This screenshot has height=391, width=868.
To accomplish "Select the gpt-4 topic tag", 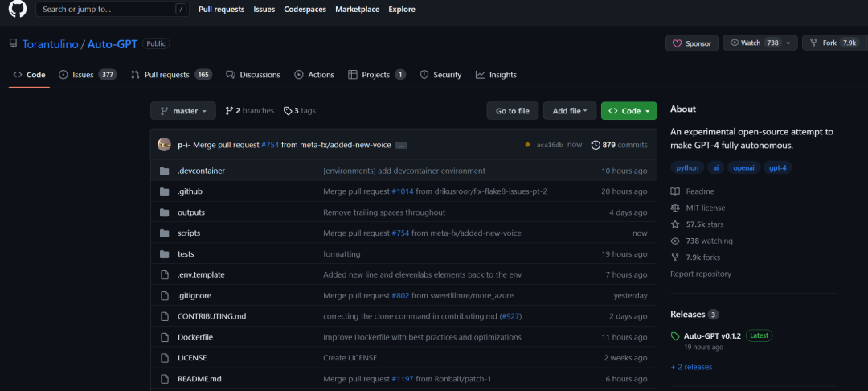I will (x=778, y=168).
